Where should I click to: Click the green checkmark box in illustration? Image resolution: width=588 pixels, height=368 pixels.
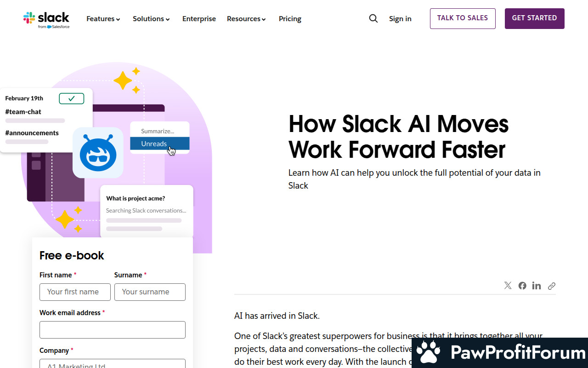(72, 98)
